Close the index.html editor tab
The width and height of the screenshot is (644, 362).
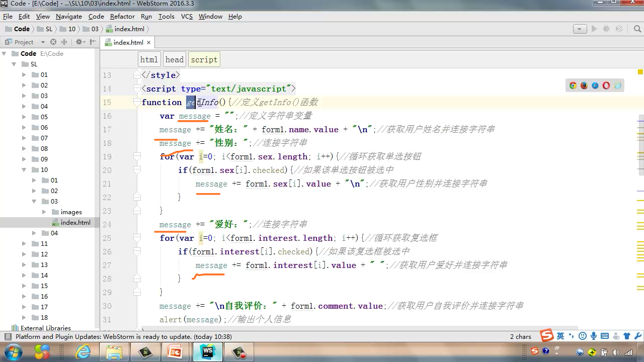(148, 43)
